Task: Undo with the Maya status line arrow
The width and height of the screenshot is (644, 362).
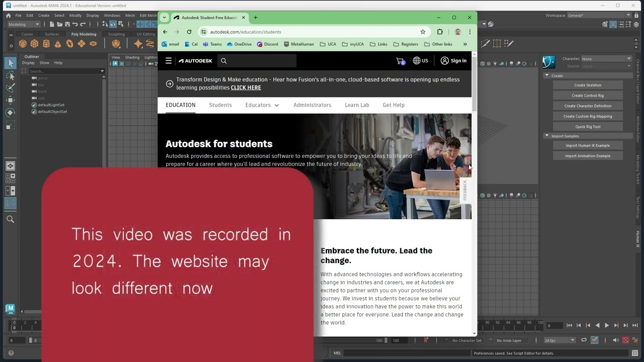Action: 75,24
